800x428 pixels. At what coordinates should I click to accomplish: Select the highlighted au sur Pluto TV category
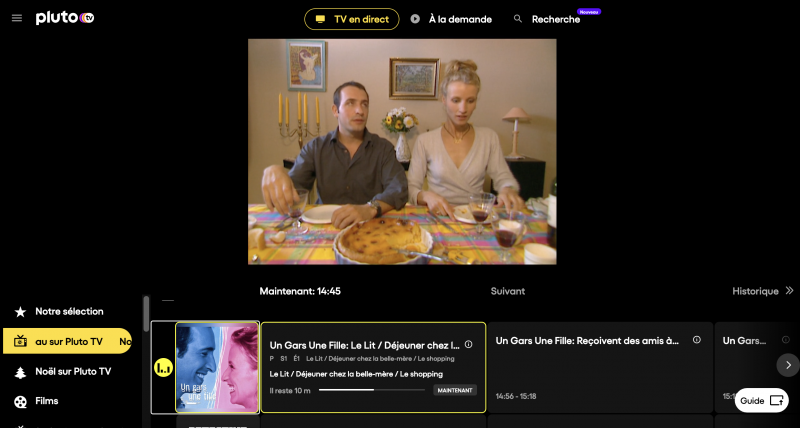(67, 341)
